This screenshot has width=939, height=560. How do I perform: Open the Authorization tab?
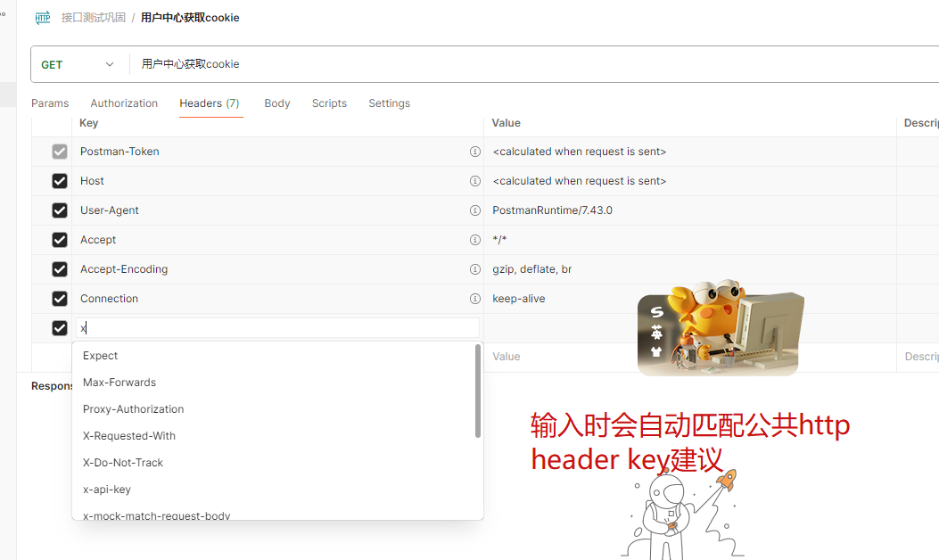(x=124, y=103)
